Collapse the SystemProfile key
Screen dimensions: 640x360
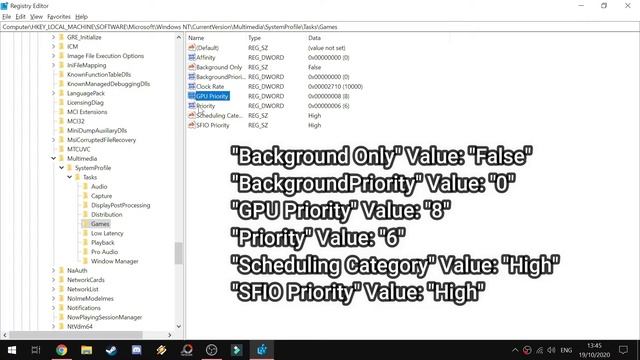click(62, 168)
